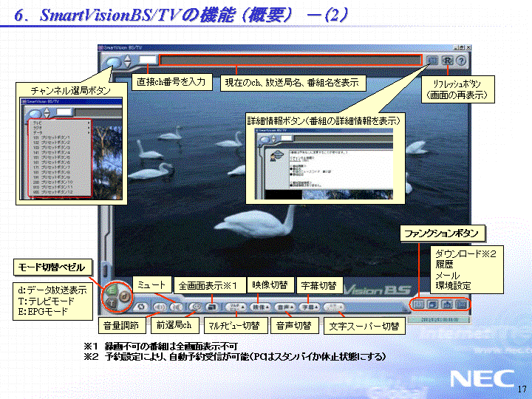Screen dimensions: 532x399
Task: Click the download function button
Action: click(x=420, y=304)
